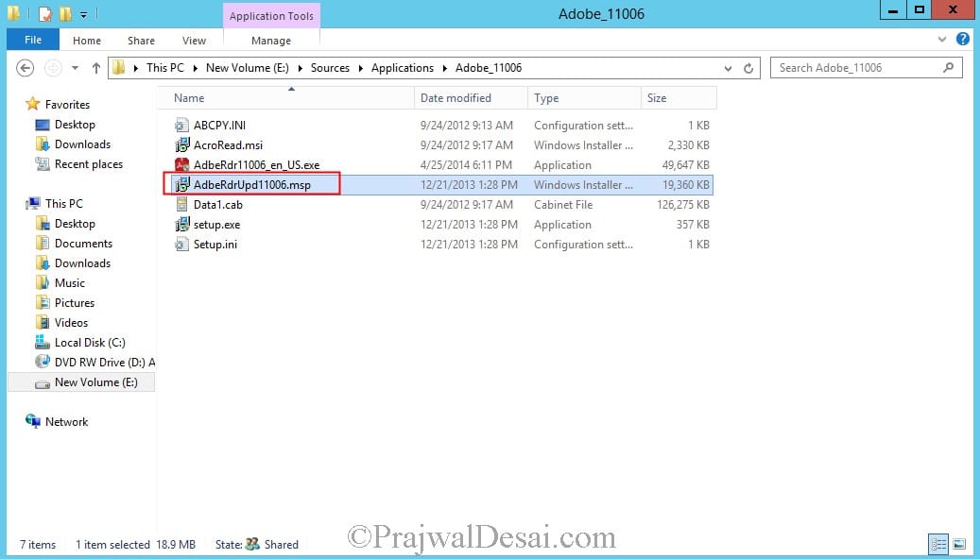This screenshot has width=980, height=559.
Task: Click the setup.exe file icon
Action: [181, 225]
